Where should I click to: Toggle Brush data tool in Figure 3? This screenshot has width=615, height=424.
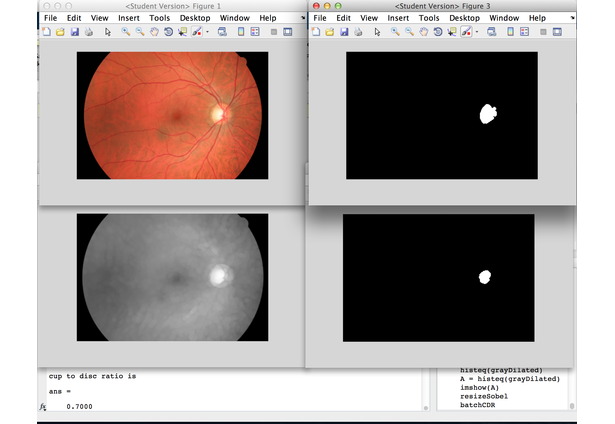[x=466, y=32]
